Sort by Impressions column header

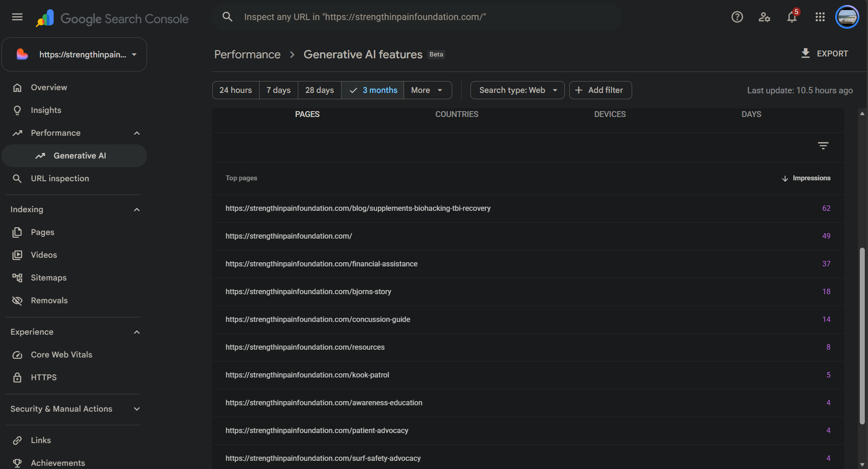pyautogui.click(x=806, y=178)
